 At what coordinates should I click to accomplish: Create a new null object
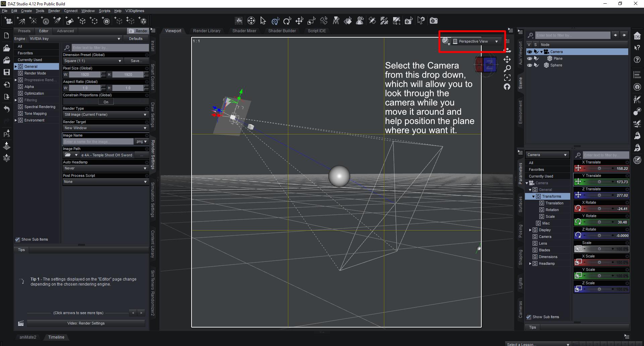[82, 21]
